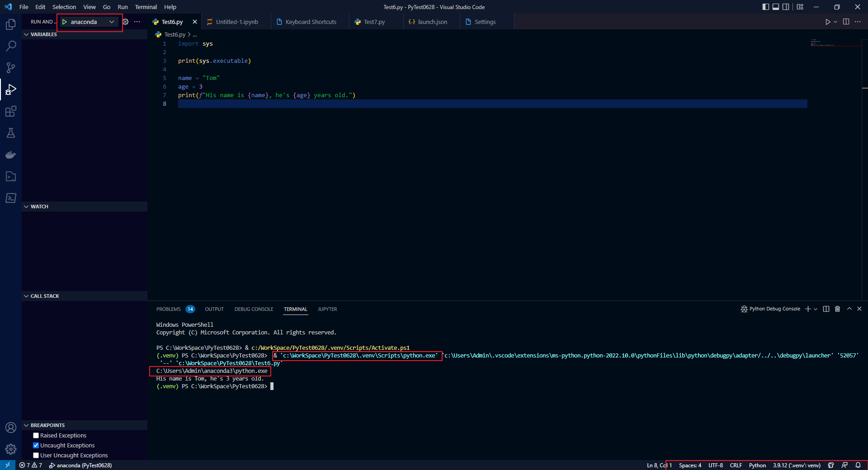
Task: Open the Search view
Action: [x=11, y=46]
